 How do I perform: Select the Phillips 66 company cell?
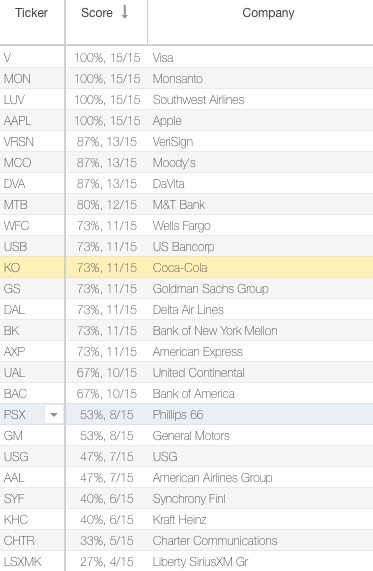[x=260, y=414]
